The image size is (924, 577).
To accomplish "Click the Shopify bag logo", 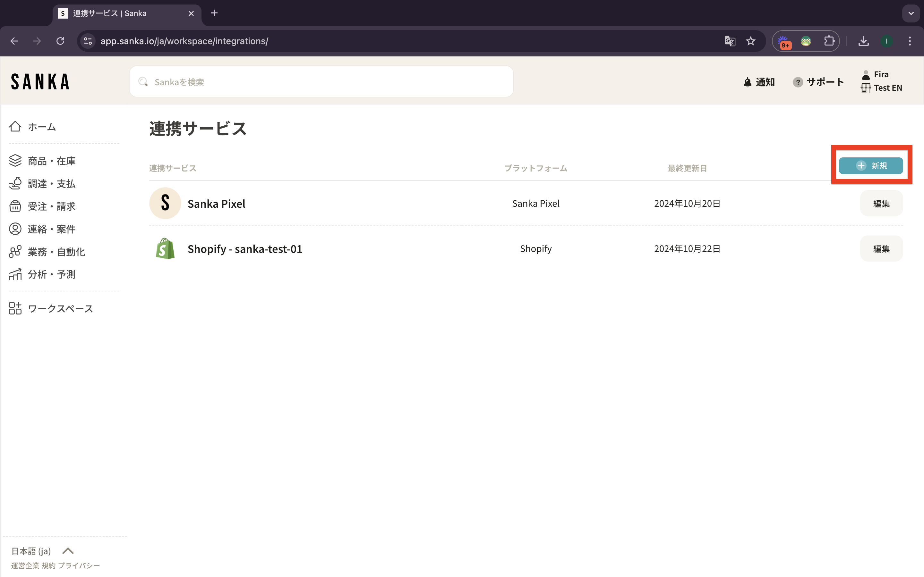I will tap(165, 249).
